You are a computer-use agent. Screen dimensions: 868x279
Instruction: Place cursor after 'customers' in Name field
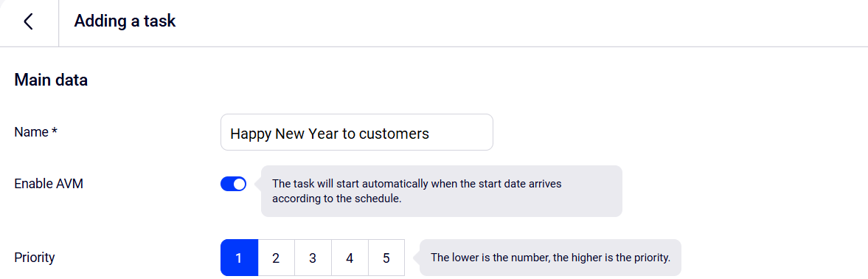[431, 134]
